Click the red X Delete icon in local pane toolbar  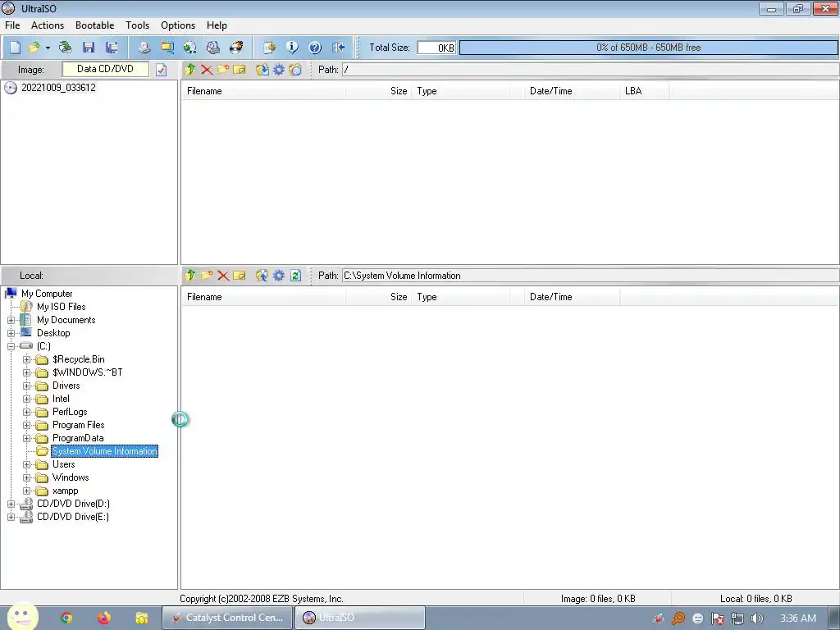pyautogui.click(x=223, y=276)
